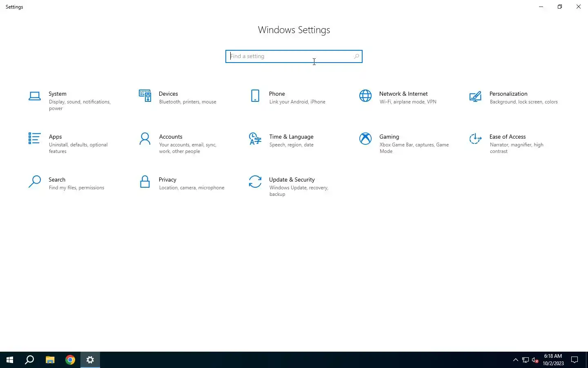Open the Apps list icon

pyautogui.click(x=34, y=139)
